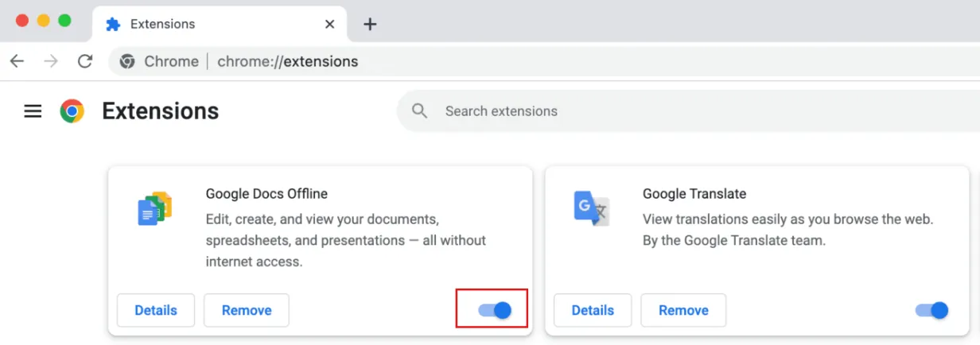Open Details for Google Docs Offline
This screenshot has height=345, width=980.
coord(156,310)
